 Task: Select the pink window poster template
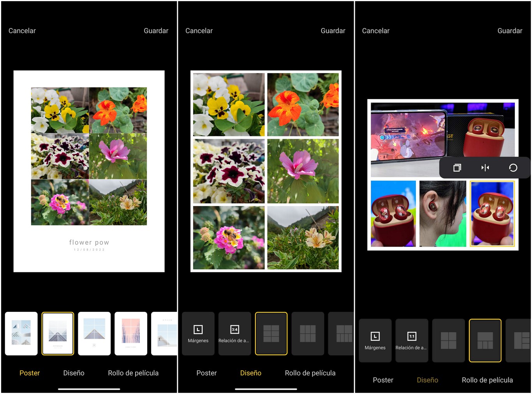(130, 333)
